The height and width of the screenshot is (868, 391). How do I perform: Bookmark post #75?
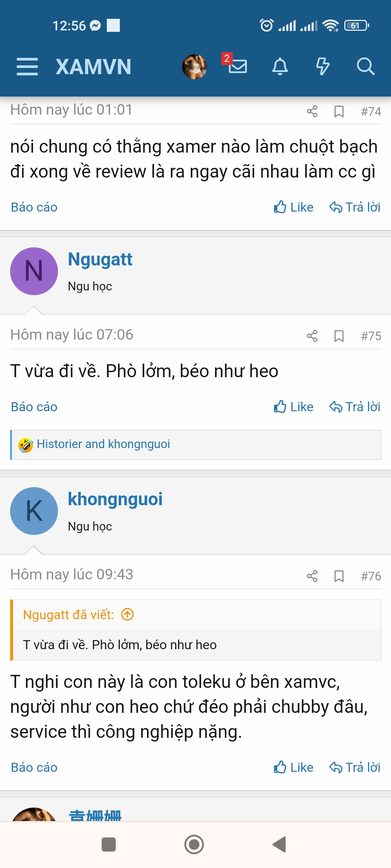[x=339, y=336]
